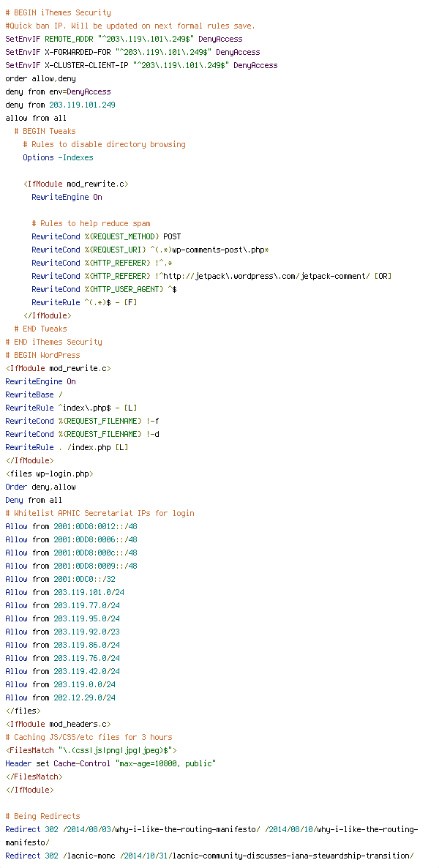The height and width of the screenshot is (868, 439).
Task: Click the 'RewriteBase /' line
Action: [x=34, y=395]
